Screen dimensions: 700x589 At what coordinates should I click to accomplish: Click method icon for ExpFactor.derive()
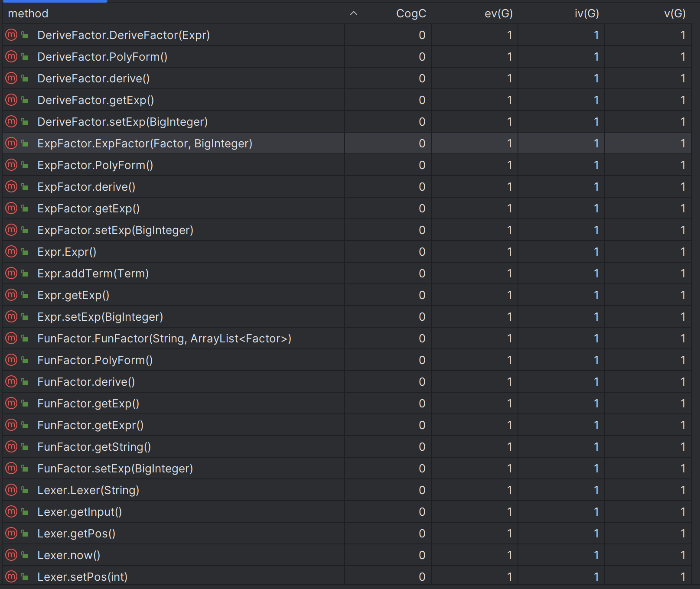coord(11,186)
